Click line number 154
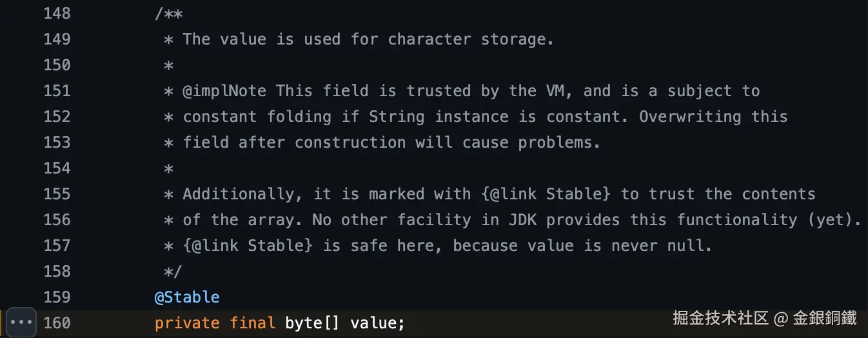 pyautogui.click(x=57, y=168)
